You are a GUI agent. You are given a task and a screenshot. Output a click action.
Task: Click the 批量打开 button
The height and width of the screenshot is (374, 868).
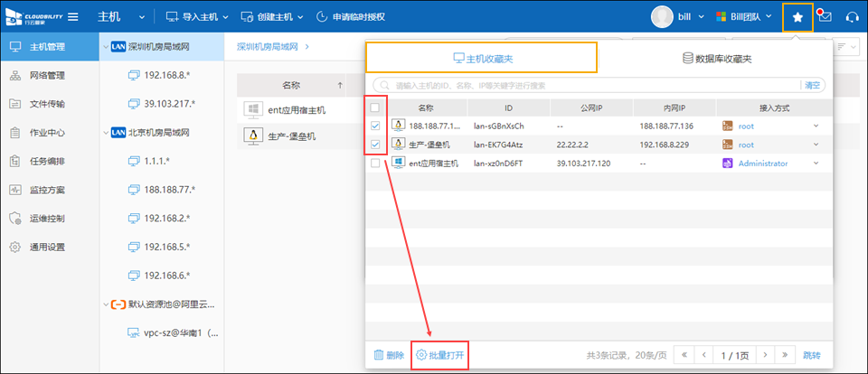tap(440, 355)
